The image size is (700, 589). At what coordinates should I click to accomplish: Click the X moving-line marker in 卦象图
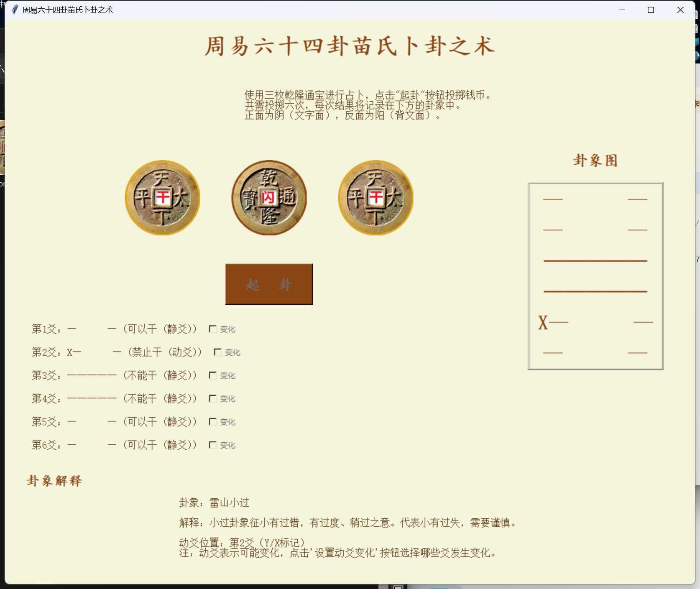pyautogui.click(x=544, y=322)
